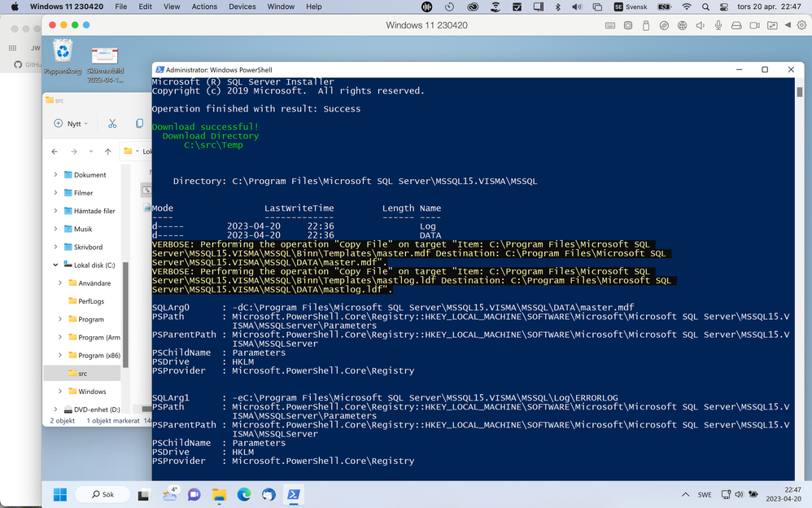This screenshot has height=508, width=812.
Task: Launch Teams Chat from taskbar
Action: pyautogui.click(x=194, y=495)
